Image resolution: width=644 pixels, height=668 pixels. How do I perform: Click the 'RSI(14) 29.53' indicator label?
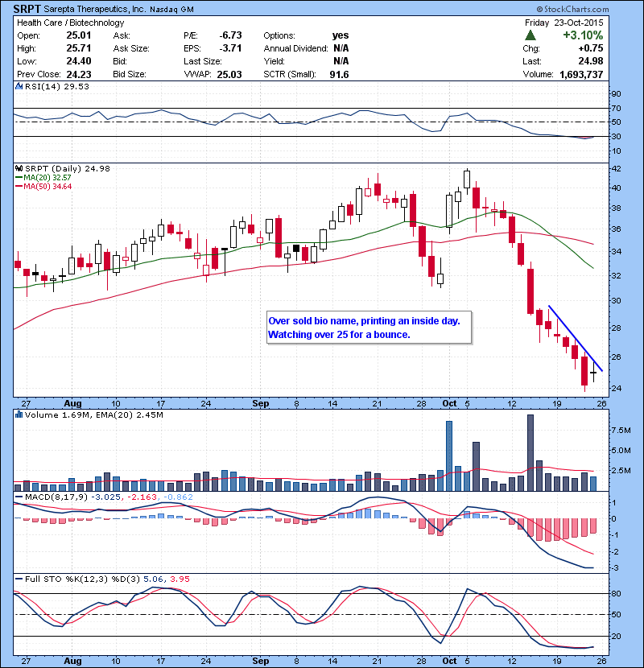(x=57, y=86)
